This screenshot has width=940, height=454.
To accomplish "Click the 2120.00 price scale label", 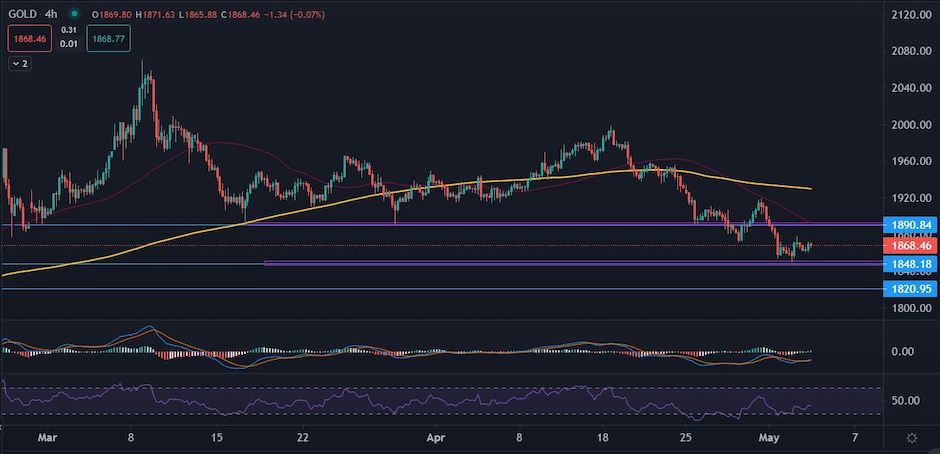I will (911, 14).
